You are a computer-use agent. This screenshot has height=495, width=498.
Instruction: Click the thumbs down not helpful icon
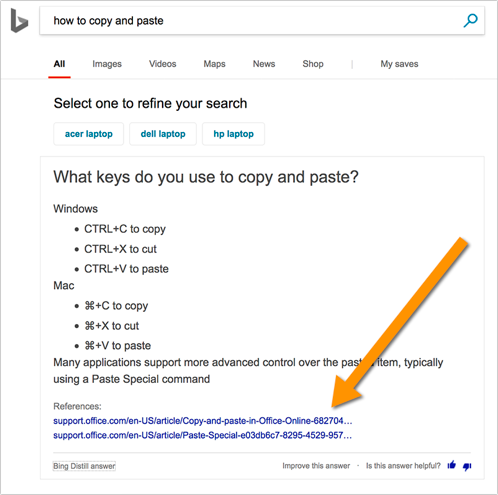[x=467, y=466]
